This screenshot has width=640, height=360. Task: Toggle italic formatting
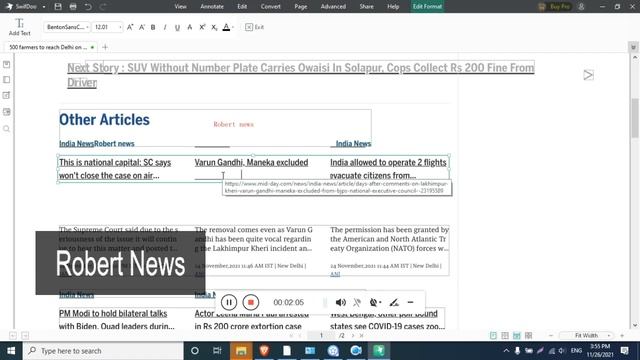pyautogui.click(x=165, y=27)
